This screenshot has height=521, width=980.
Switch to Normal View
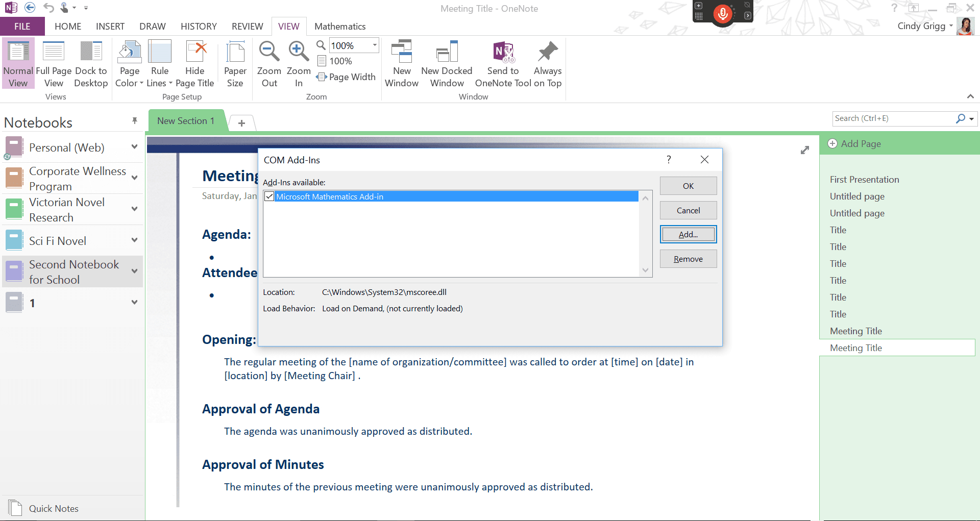coord(18,64)
